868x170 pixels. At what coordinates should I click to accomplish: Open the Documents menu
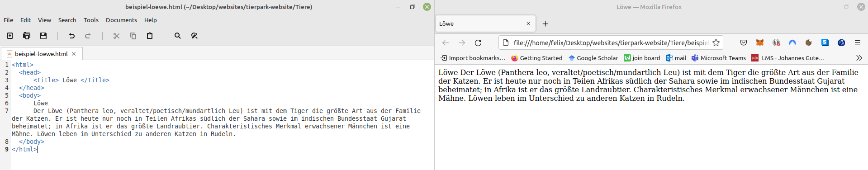click(121, 20)
